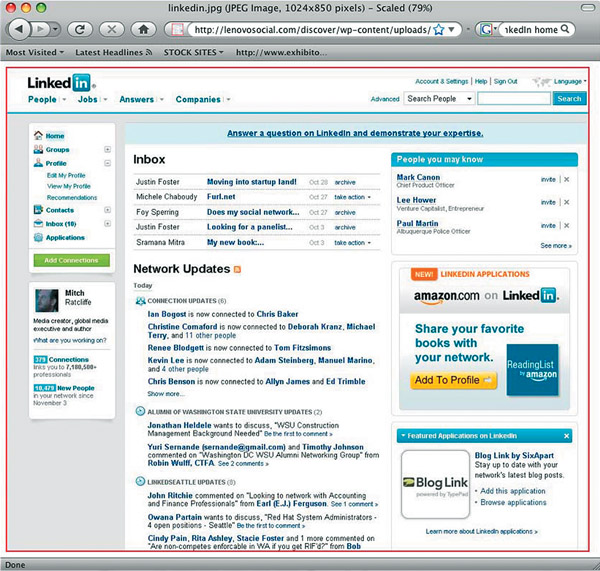Archive the Moving into startup land message
This screenshot has width=600, height=571.
coord(345,182)
